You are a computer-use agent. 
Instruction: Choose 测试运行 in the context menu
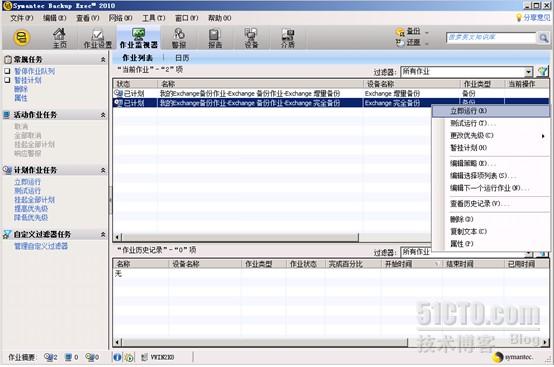pyautogui.click(x=490, y=123)
